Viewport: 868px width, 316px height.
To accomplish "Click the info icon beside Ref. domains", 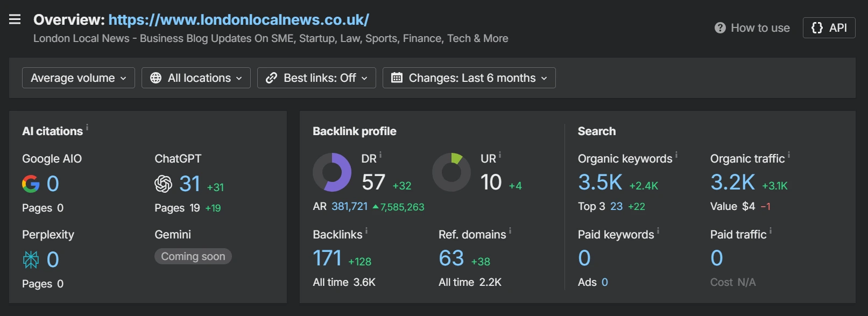I will point(510,231).
